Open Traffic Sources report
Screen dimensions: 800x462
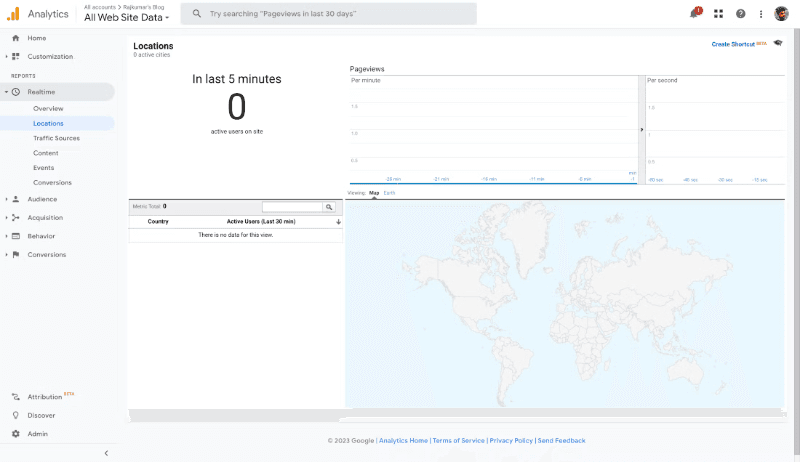click(56, 138)
